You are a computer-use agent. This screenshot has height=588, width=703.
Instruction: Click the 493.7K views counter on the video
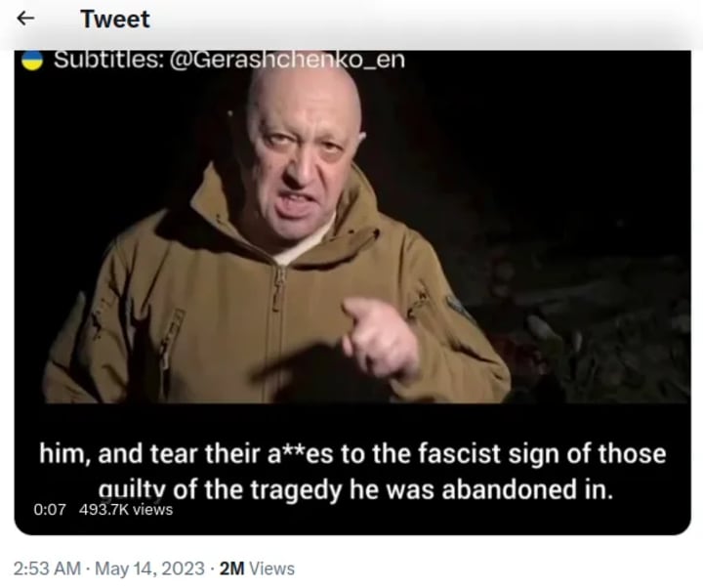pos(126,510)
